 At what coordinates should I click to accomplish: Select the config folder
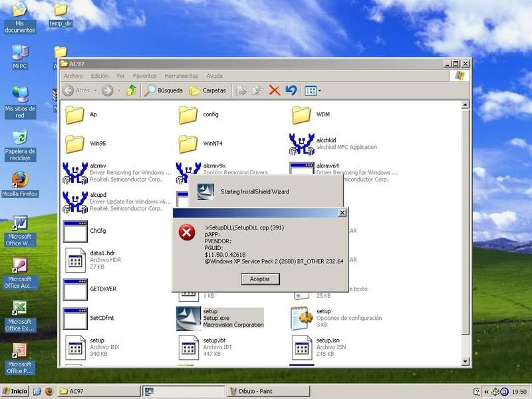pyautogui.click(x=199, y=114)
